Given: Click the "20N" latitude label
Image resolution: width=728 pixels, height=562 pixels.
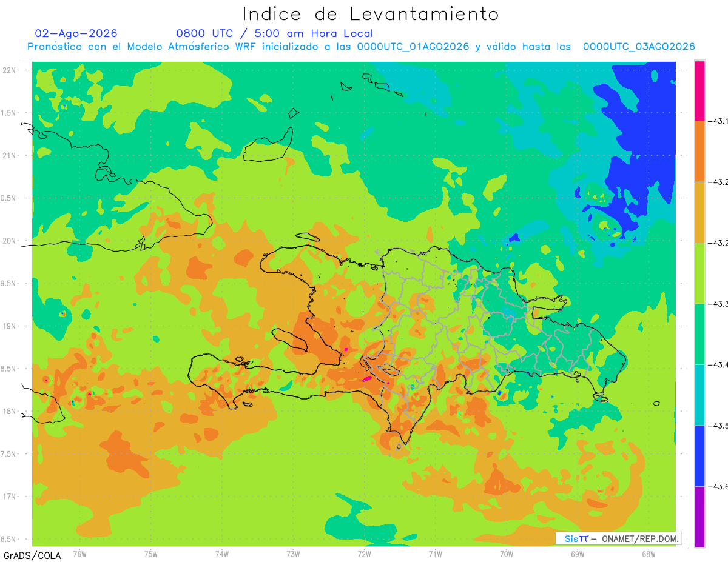Looking at the screenshot, I should [x=9, y=241].
